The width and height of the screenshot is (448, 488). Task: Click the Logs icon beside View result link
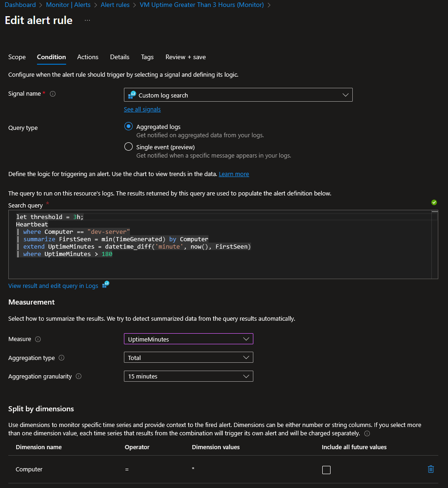pyautogui.click(x=106, y=285)
